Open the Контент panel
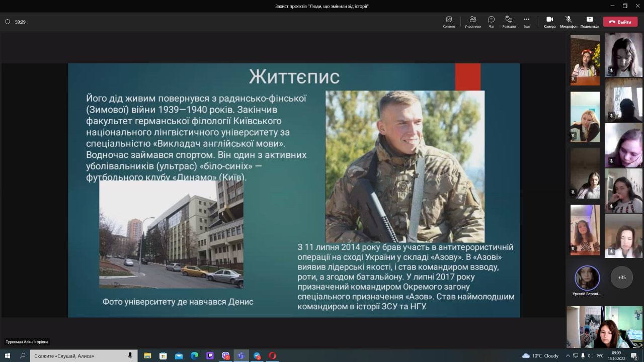Viewport: 644px width, 362px height. coord(449,22)
